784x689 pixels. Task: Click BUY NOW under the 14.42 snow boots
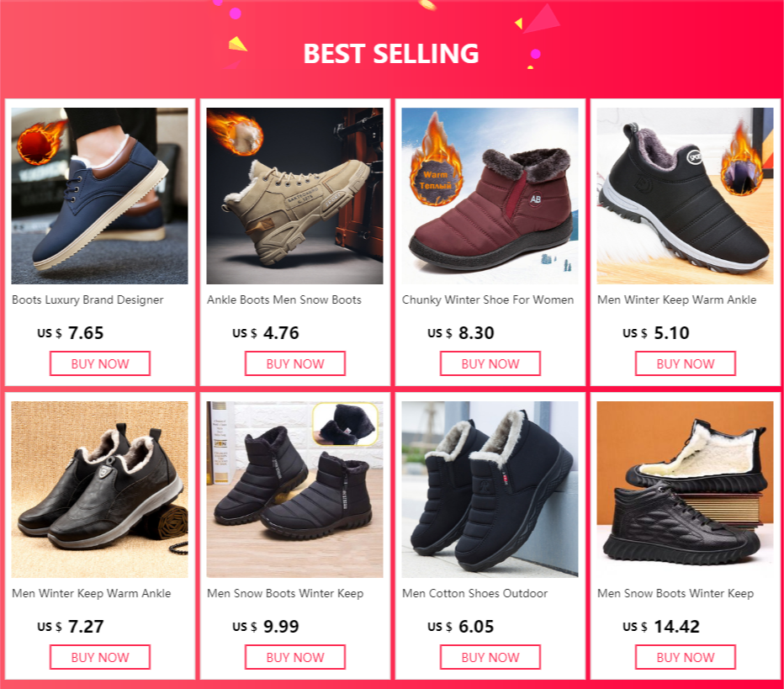click(686, 657)
